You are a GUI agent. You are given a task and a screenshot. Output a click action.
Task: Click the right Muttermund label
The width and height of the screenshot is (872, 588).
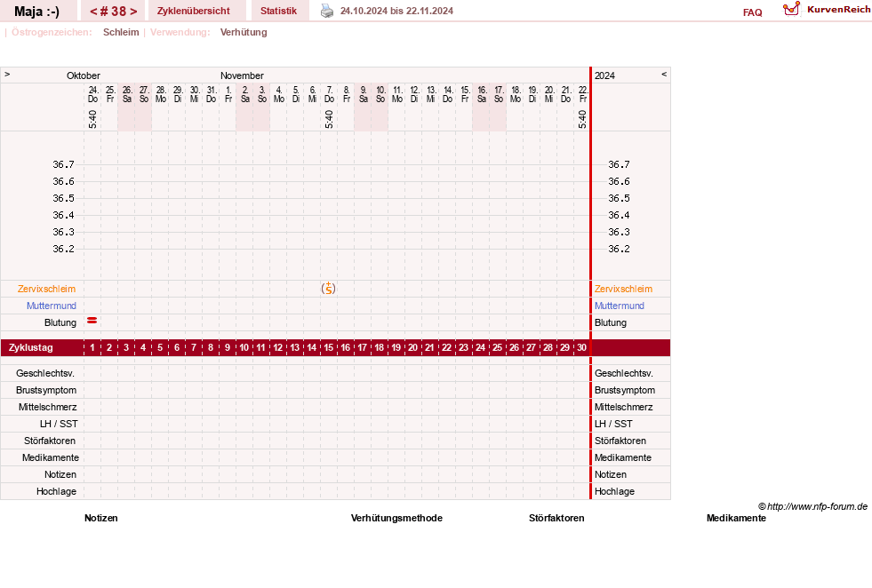620,306
